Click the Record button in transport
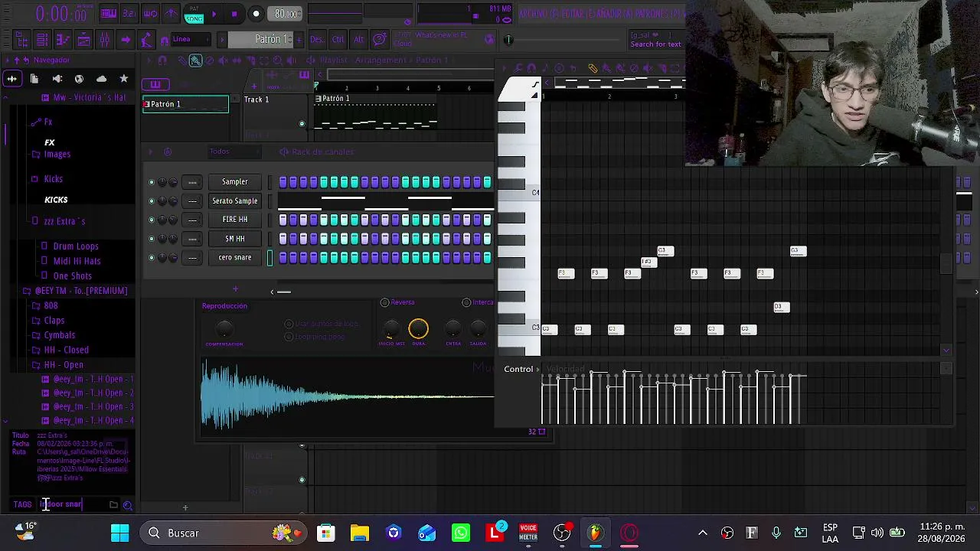980x551 pixels. click(256, 14)
